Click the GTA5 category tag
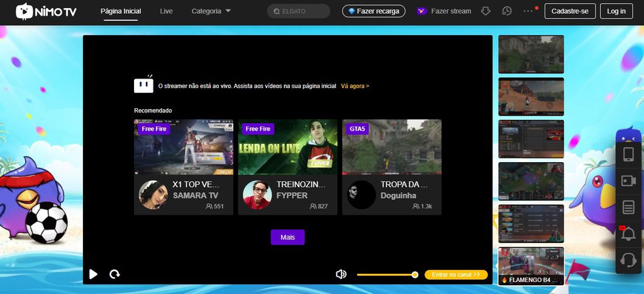This screenshot has width=644, height=294. 357,129
